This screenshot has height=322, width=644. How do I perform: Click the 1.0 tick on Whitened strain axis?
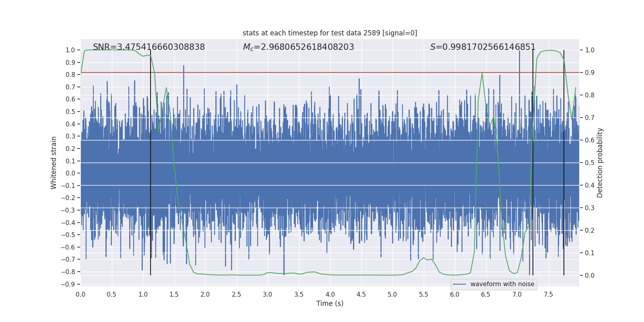coord(70,50)
